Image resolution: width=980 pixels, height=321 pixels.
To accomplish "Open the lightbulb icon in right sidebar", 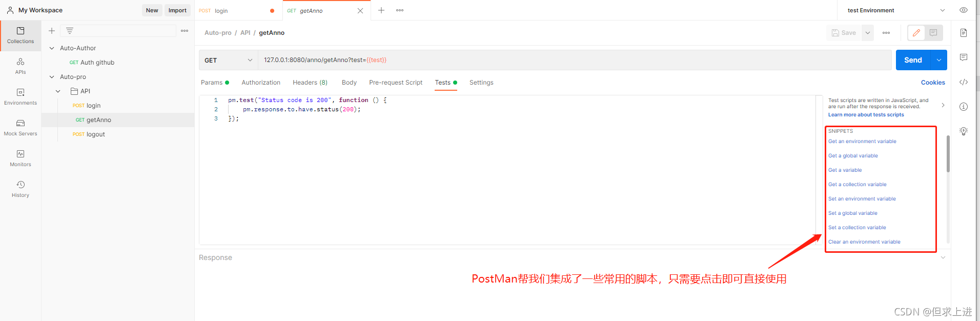I will 964,131.
